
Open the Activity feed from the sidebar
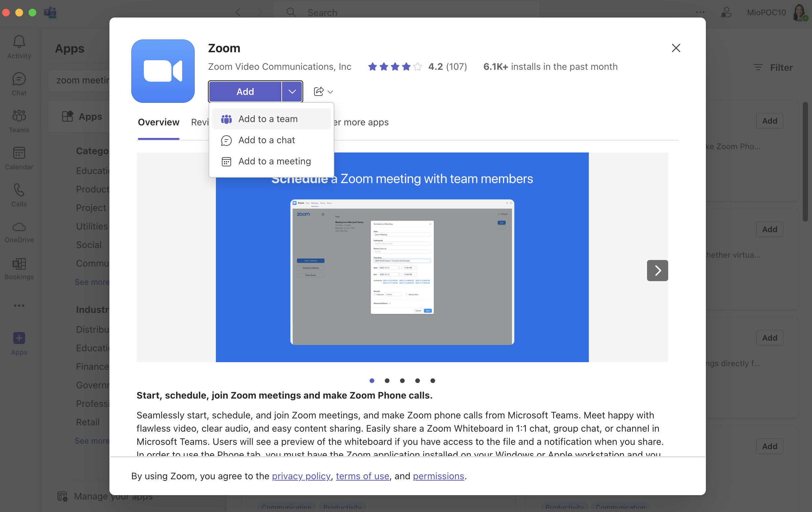[x=19, y=47]
